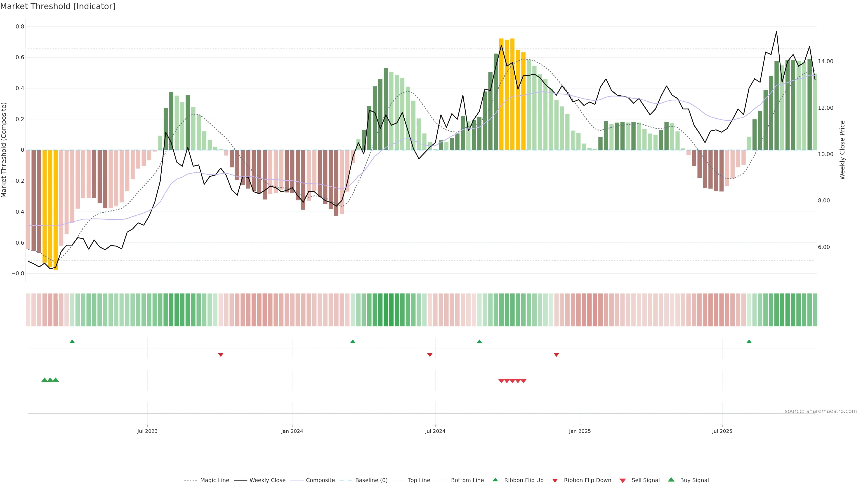Click first red sell signal marker
The width and height of the screenshot is (868, 488).
coord(501,381)
